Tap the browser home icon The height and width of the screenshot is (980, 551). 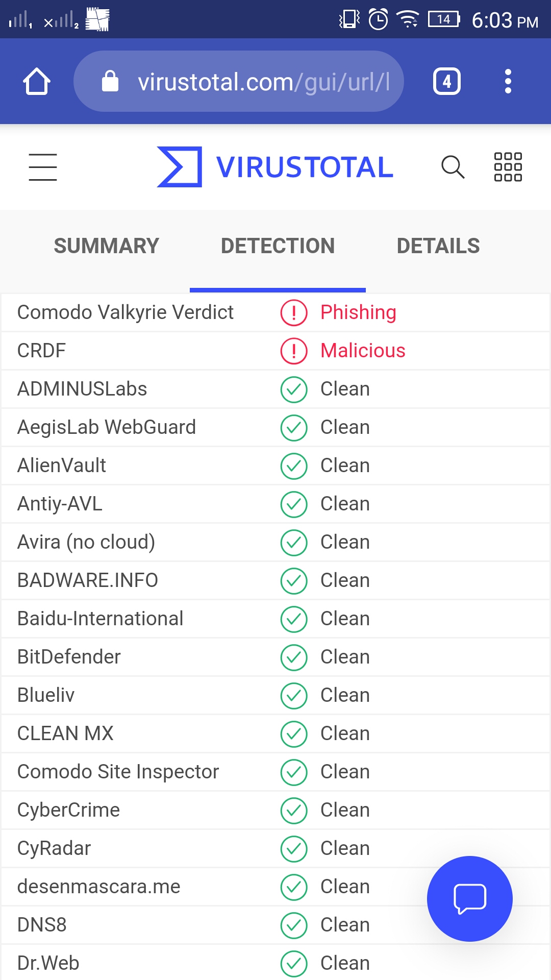[37, 81]
